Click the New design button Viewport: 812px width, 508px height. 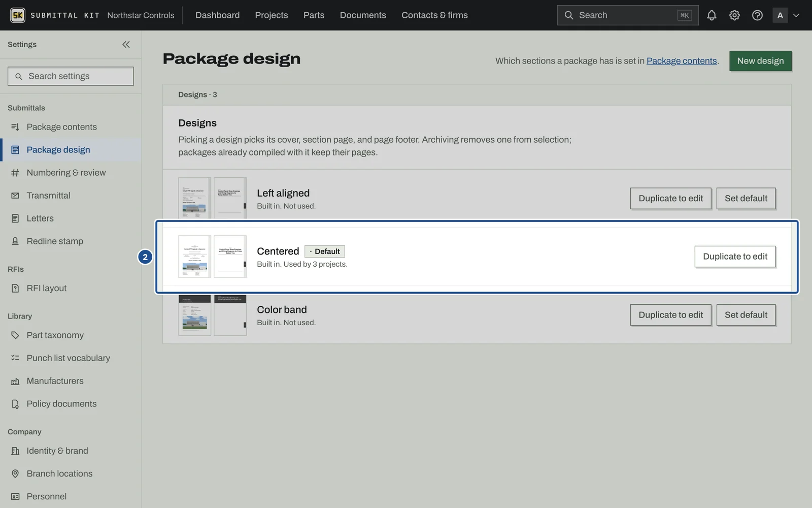click(760, 61)
